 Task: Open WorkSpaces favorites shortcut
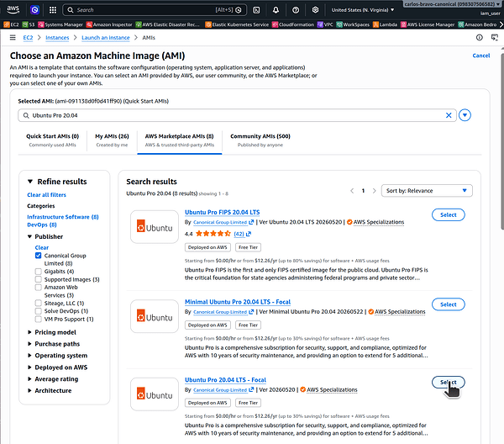[353, 24]
